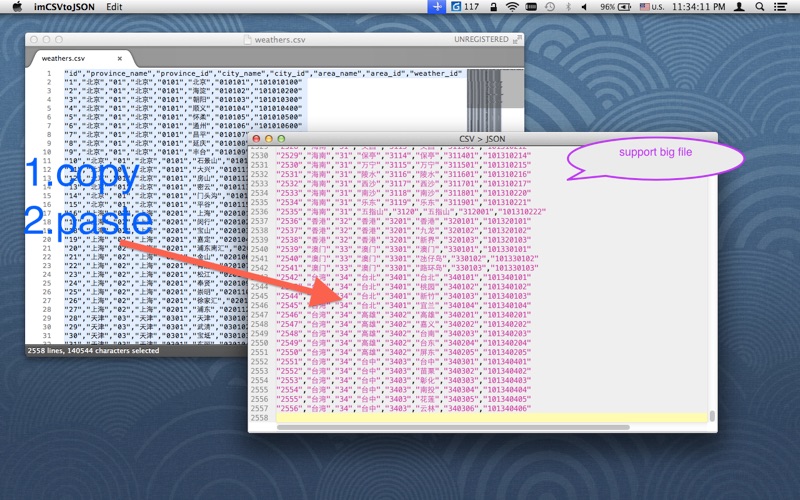Click line number 2550 in the gutter
Screen dimensions: 800x500
(259, 343)
